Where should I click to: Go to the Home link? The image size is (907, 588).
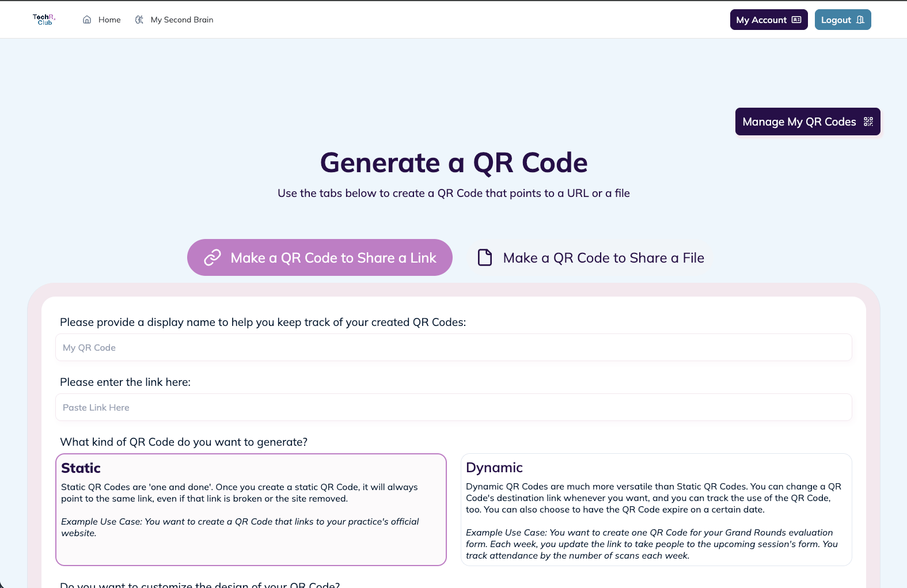click(x=109, y=20)
